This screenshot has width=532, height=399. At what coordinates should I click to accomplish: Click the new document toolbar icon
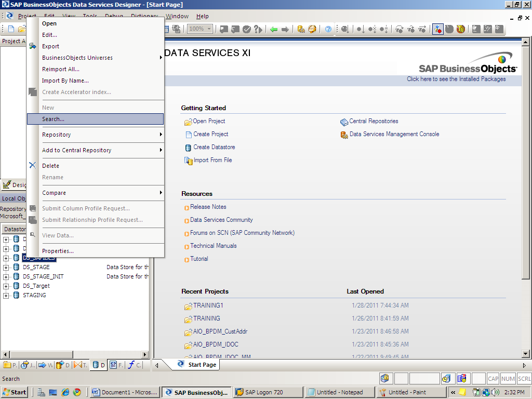coord(11,29)
